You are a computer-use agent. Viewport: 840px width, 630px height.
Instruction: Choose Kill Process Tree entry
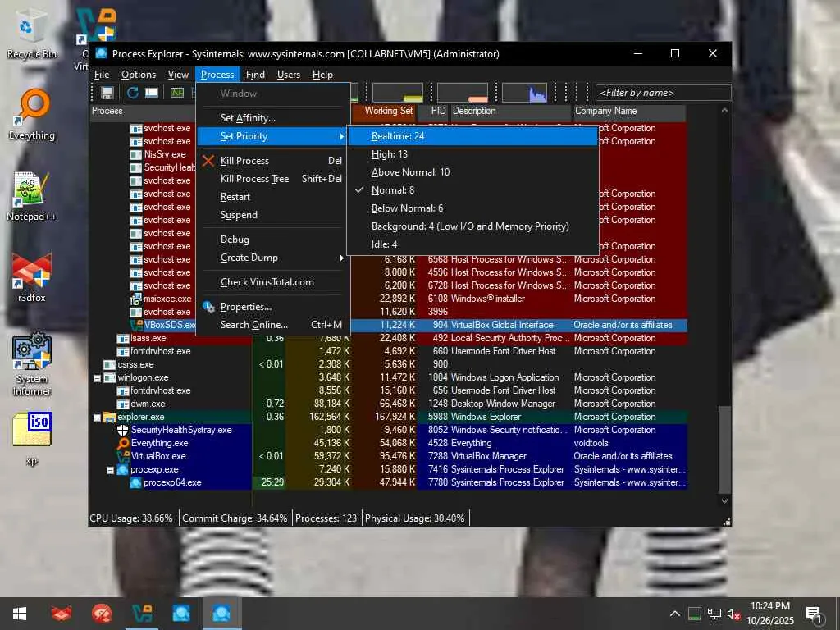(274, 179)
